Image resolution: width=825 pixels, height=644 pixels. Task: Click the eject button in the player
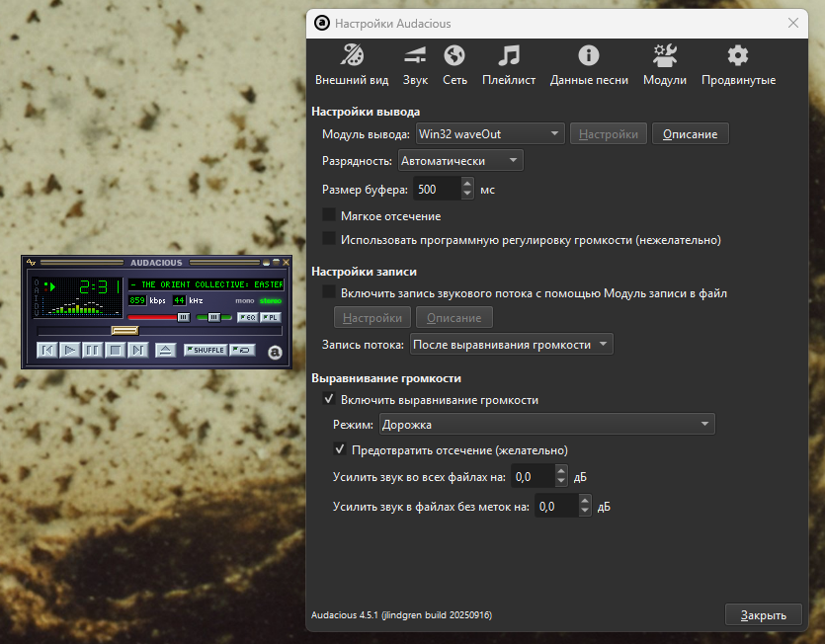(165, 350)
